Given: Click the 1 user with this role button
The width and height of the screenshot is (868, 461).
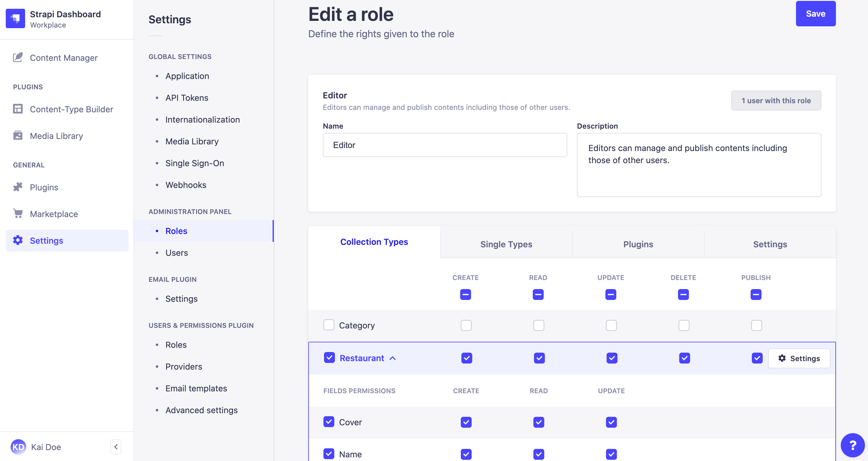Looking at the screenshot, I should (x=776, y=100).
